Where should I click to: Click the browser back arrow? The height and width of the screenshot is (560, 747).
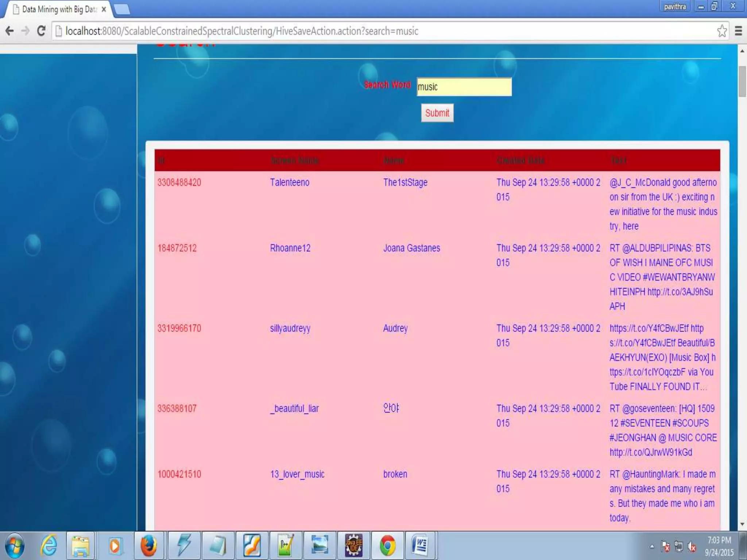coord(10,31)
